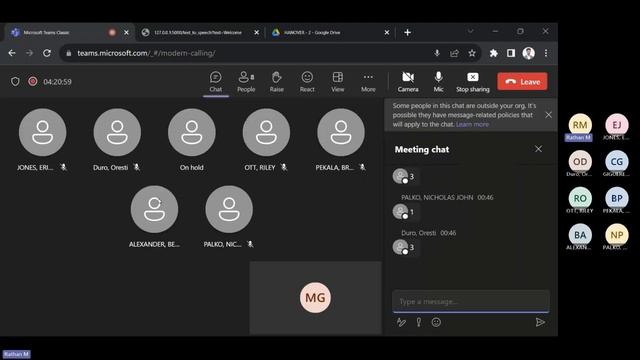Bookmark this page with the star
The height and width of the screenshot is (360, 640).
[472, 53]
